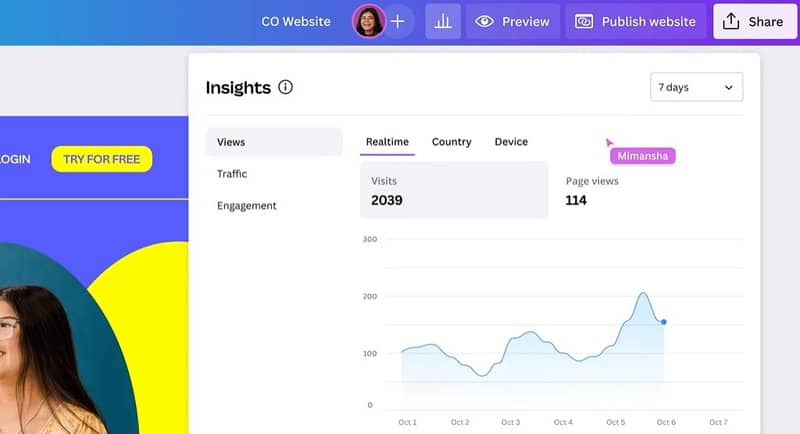Click the Oct 7 axis label
Image resolution: width=800 pixels, height=434 pixels.
point(718,422)
